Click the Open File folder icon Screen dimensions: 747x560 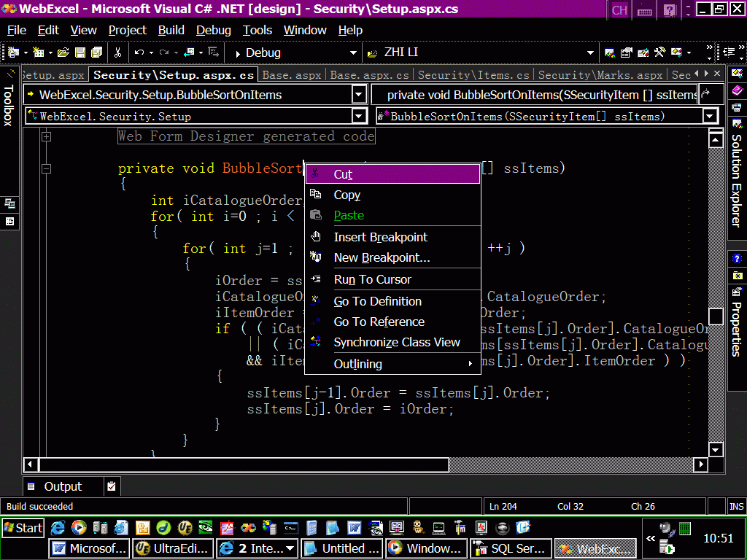[63, 52]
